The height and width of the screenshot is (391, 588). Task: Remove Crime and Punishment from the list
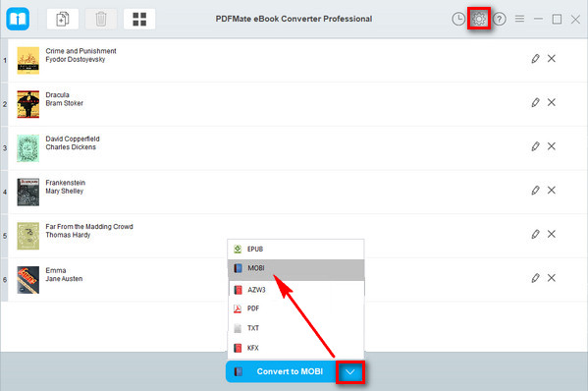pyautogui.click(x=552, y=59)
